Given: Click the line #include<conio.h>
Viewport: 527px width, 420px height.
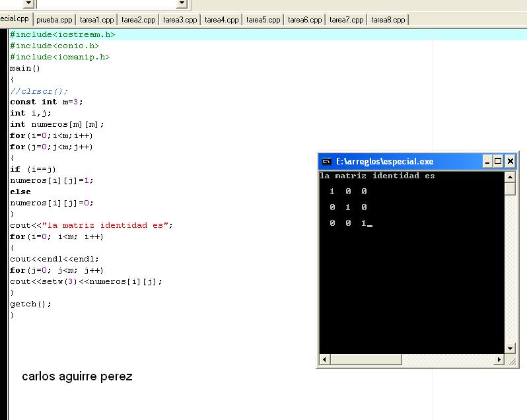Looking at the screenshot, I should tap(54, 46).
